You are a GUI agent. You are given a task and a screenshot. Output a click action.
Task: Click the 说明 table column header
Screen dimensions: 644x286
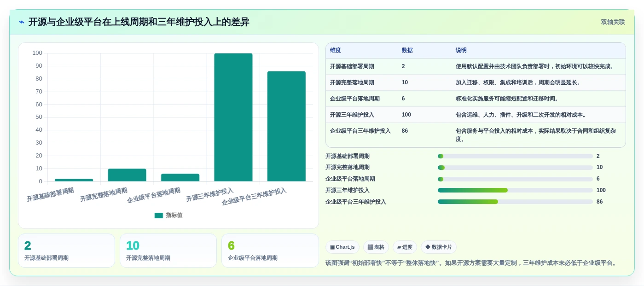(461, 51)
